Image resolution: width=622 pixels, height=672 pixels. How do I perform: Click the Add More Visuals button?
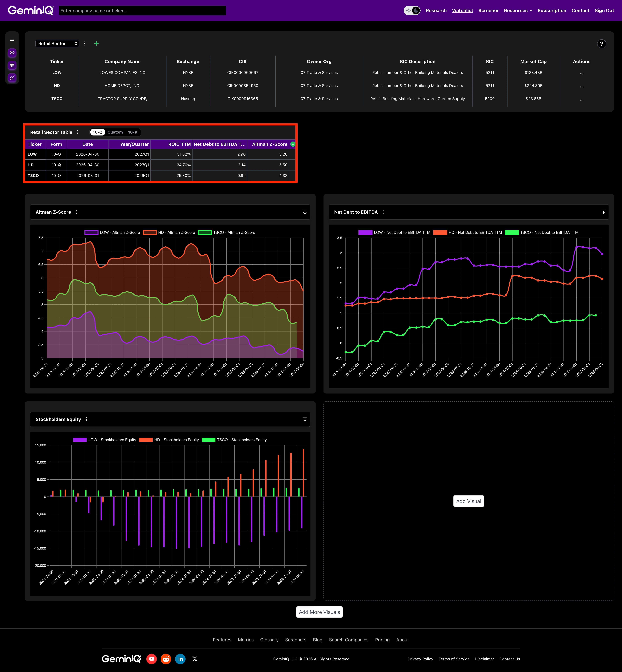319,612
